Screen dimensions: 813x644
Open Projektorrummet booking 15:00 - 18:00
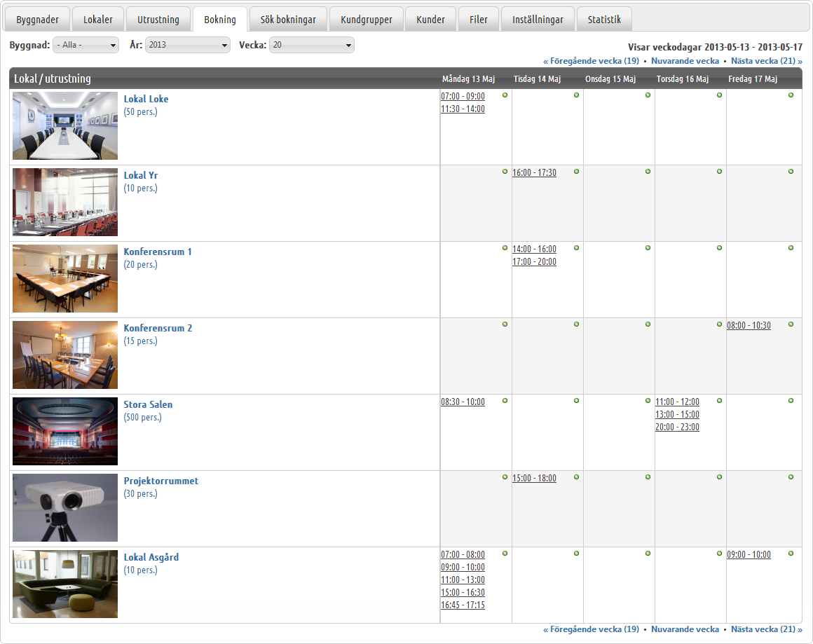[535, 478]
